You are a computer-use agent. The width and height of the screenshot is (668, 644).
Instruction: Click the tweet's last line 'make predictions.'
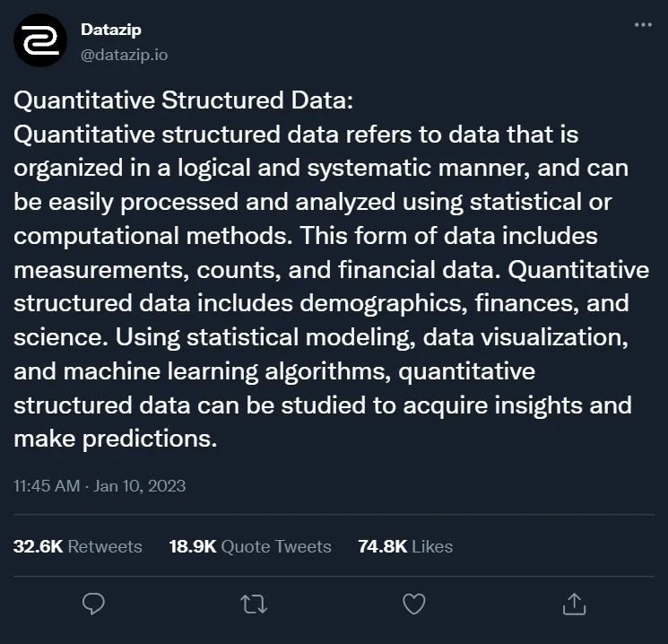coord(117,439)
